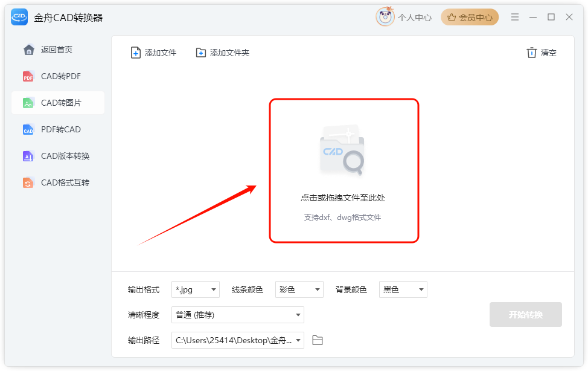
Task: Click the 输出格式 label
Action: pyautogui.click(x=144, y=289)
